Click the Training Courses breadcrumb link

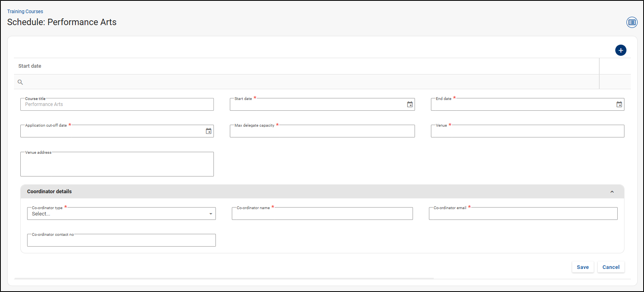(x=25, y=12)
